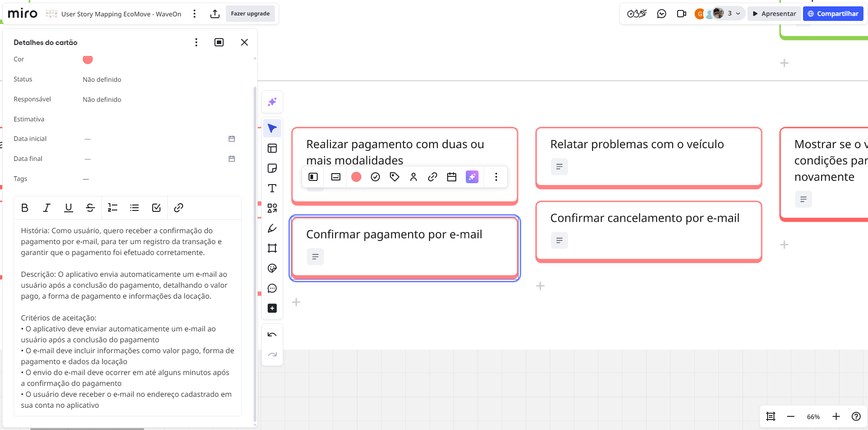Screen dimensions: 868x430
Task: Toggle bold formatting in description editor
Action: (x=25, y=208)
